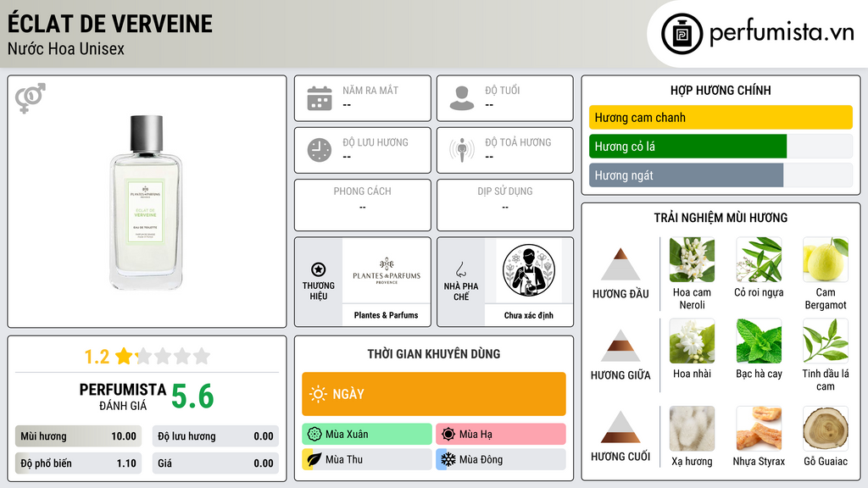
Task: Select the Mùa Đông season tag
Action: 501,459
